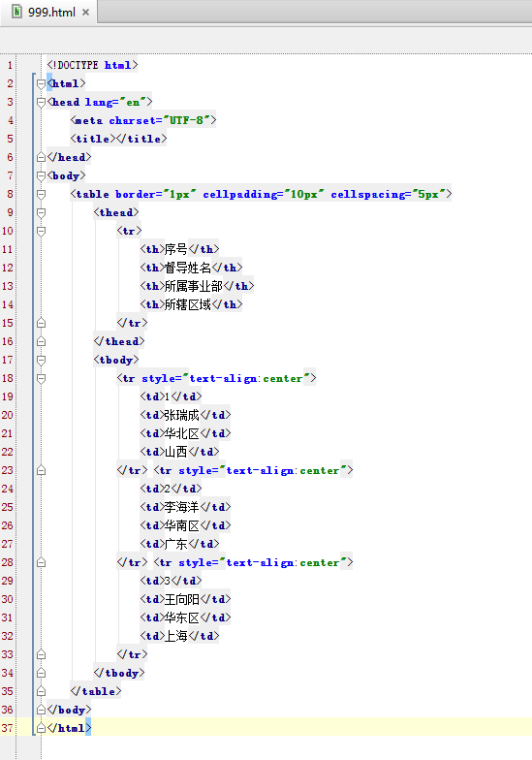Click the 所辖区域 header cell text

point(188,304)
